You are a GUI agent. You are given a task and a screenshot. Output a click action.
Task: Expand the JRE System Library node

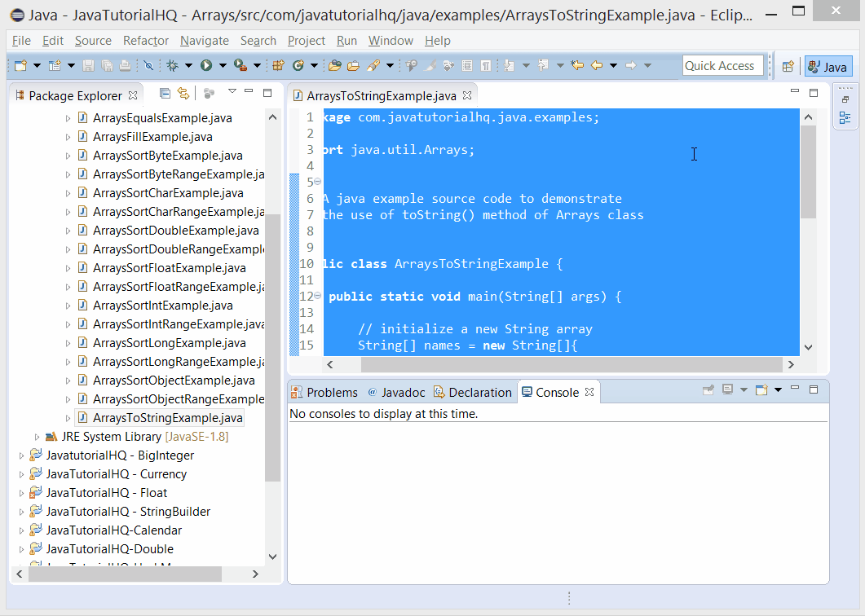point(38,436)
